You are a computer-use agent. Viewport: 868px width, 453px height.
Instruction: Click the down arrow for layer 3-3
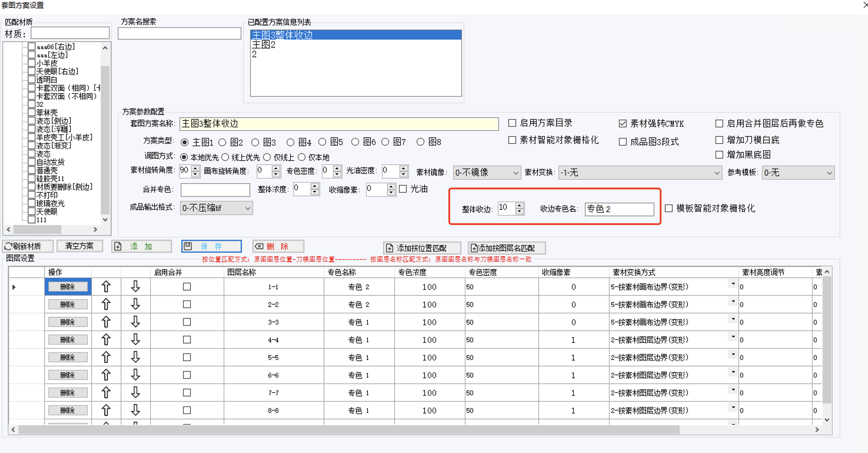pyautogui.click(x=135, y=322)
